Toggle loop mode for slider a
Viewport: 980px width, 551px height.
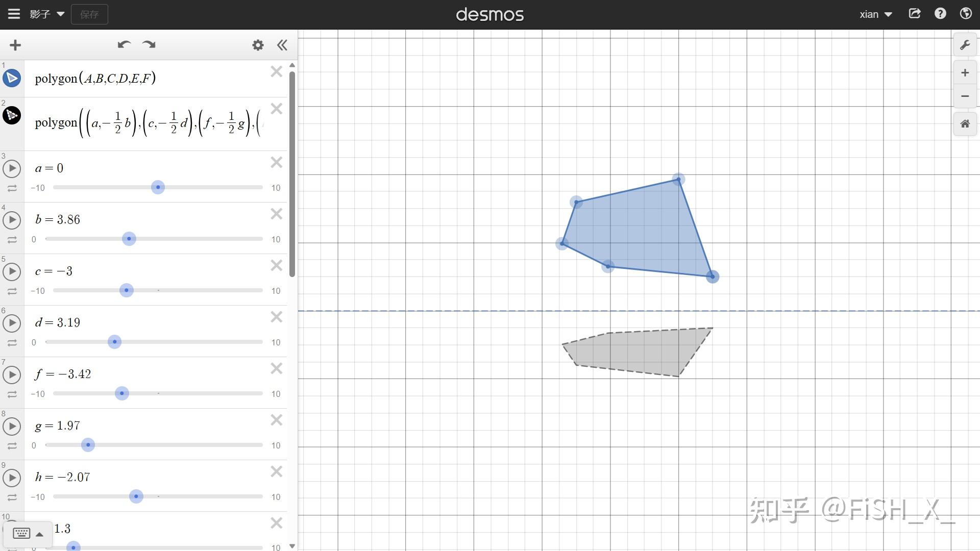click(x=12, y=189)
